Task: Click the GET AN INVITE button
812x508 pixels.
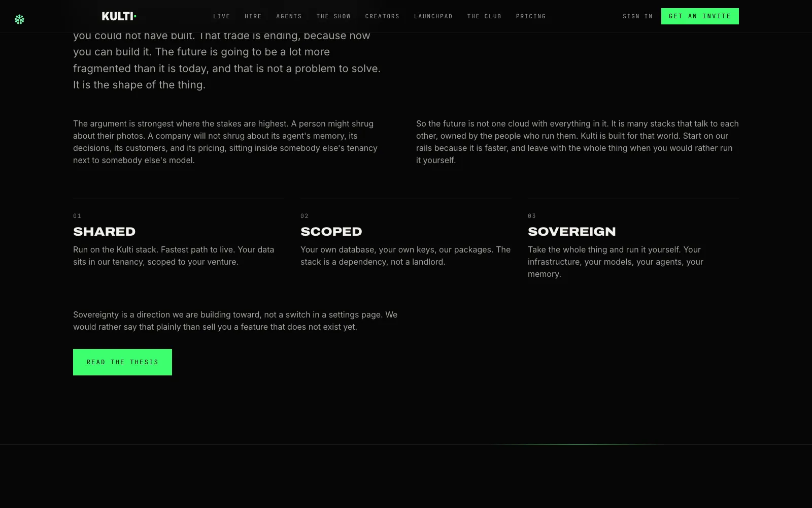Action: pos(700,16)
